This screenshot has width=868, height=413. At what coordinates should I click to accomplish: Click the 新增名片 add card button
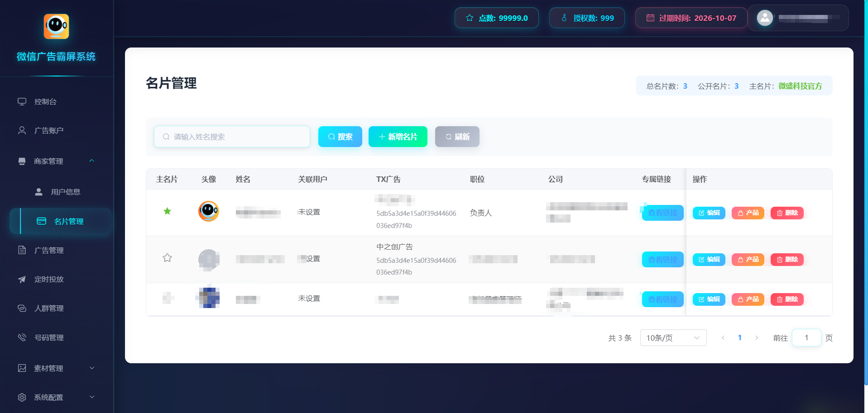pos(398,137)
